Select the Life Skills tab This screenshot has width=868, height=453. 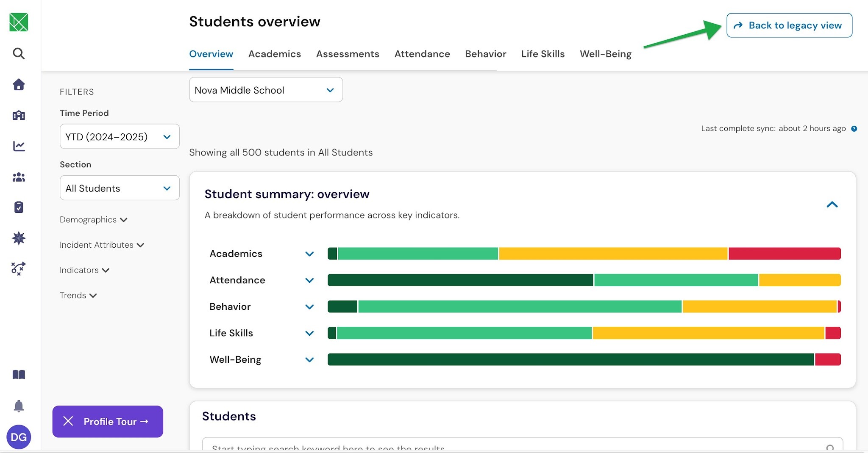543,54
